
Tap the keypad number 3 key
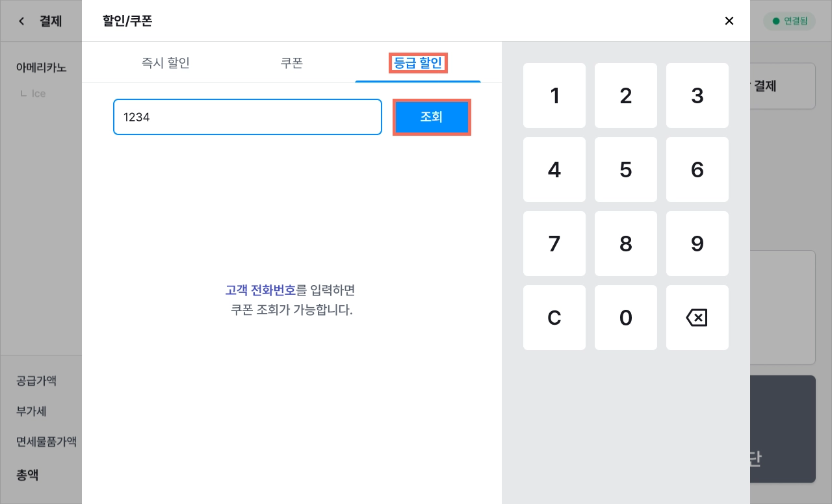click(x=697, y=95)
